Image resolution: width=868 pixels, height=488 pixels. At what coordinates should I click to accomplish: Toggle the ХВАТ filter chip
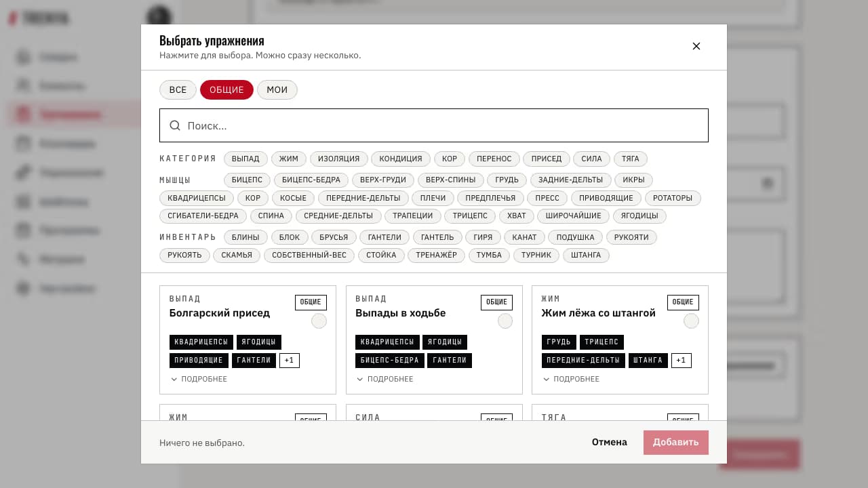click(x=517, y=216)
